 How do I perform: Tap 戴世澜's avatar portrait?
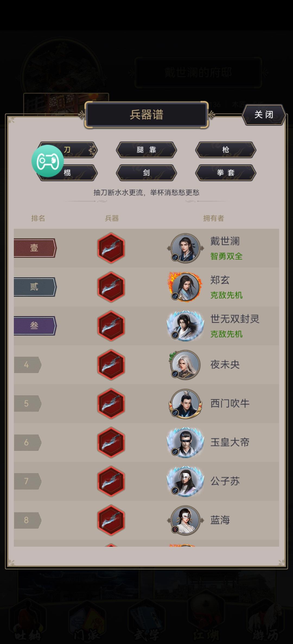coord(186,248)
